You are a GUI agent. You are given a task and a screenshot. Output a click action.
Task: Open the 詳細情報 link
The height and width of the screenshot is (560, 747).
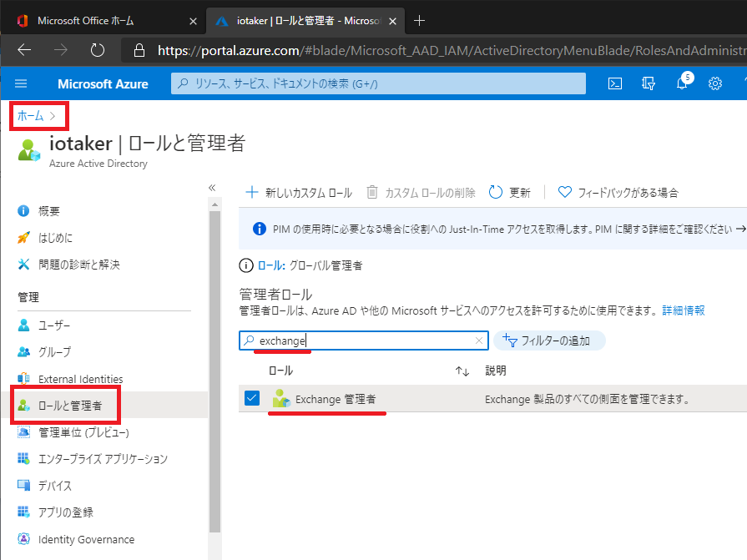pyautogui.click(x=683, y=310)
